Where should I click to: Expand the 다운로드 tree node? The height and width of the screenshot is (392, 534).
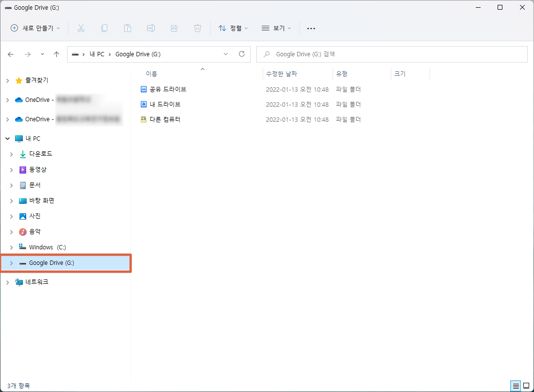[11, 154]
